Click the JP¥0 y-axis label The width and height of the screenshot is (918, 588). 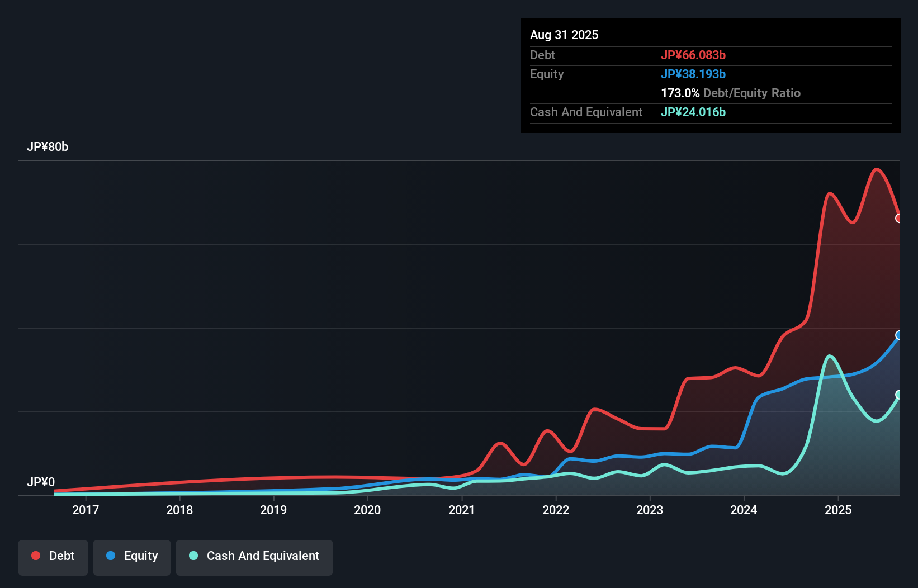click(41, 482)
